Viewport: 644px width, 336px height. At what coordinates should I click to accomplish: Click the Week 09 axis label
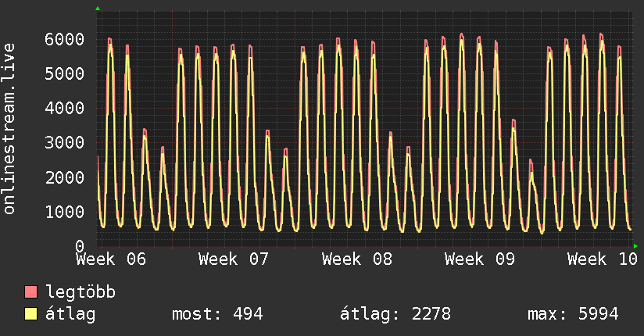point(479,259)
